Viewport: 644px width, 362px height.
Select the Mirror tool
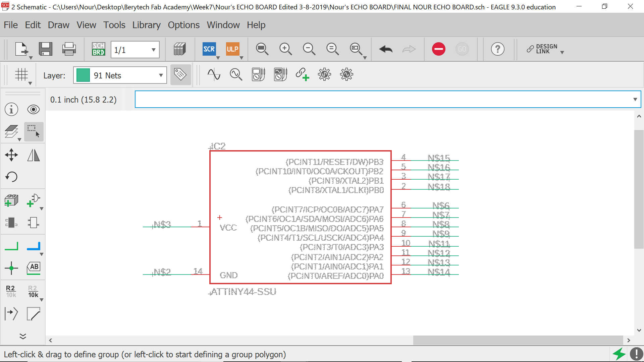pos(34,155)
